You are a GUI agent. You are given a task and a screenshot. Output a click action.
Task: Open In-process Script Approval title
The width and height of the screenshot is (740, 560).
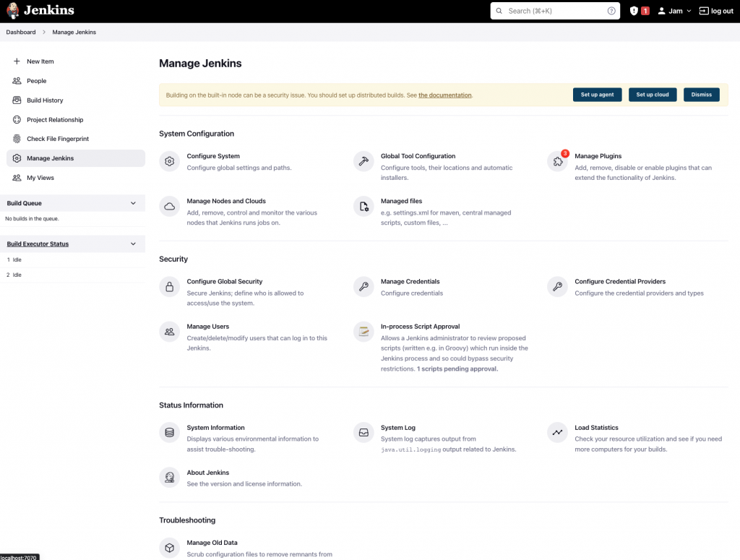click(420, 327)
